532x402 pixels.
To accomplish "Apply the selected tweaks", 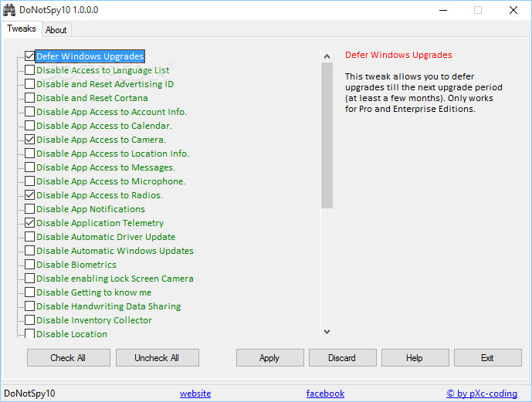I will 270,357.
